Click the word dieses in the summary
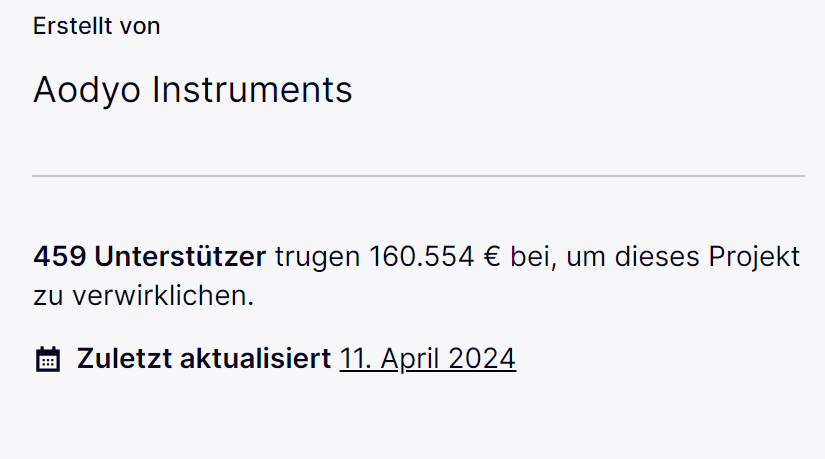Viewport: 825px width, 459px height. (x=657, y=257)
